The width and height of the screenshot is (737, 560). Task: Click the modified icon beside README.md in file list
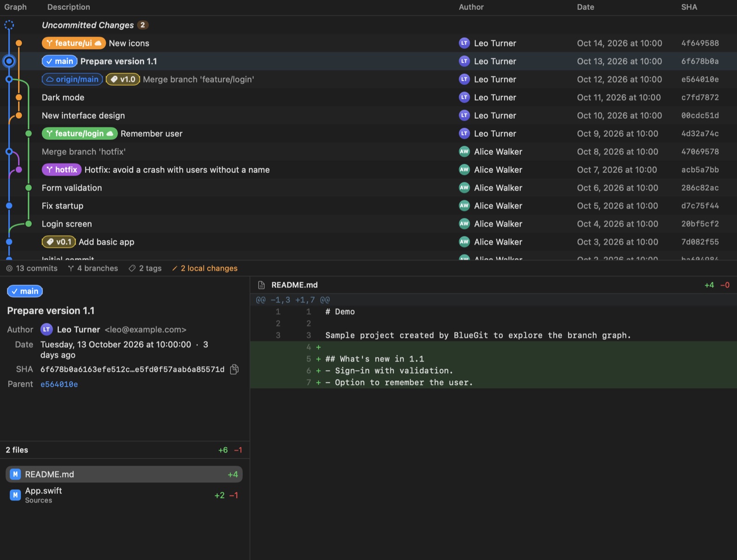pyautogui.click(x=15, y=474)
